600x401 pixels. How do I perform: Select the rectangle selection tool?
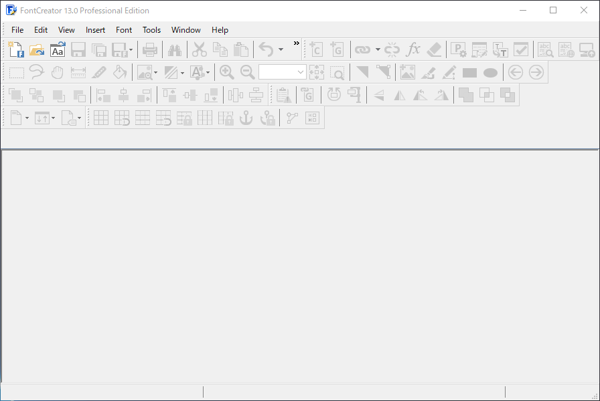click(x=16, y=73)
